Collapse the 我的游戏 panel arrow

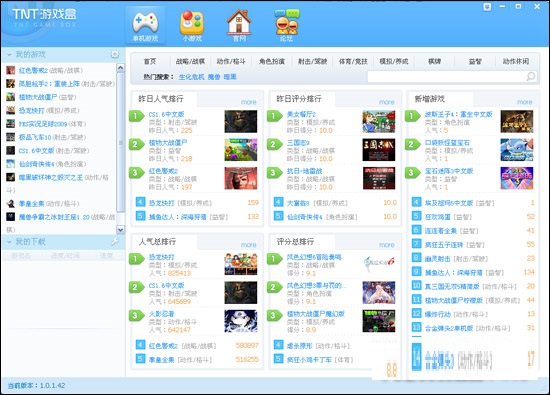[9, 55]
